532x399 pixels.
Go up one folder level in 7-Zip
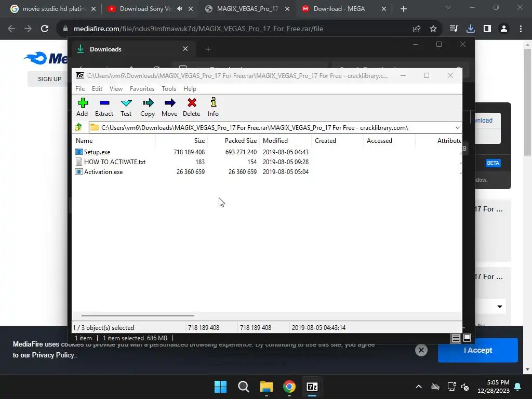pos(78,128)
